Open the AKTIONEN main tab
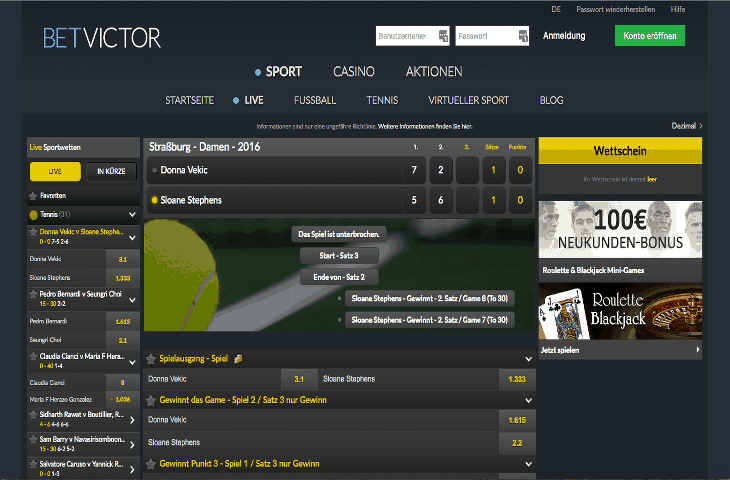This screenshot has width=730, height=480. click(x=434, y=72)
